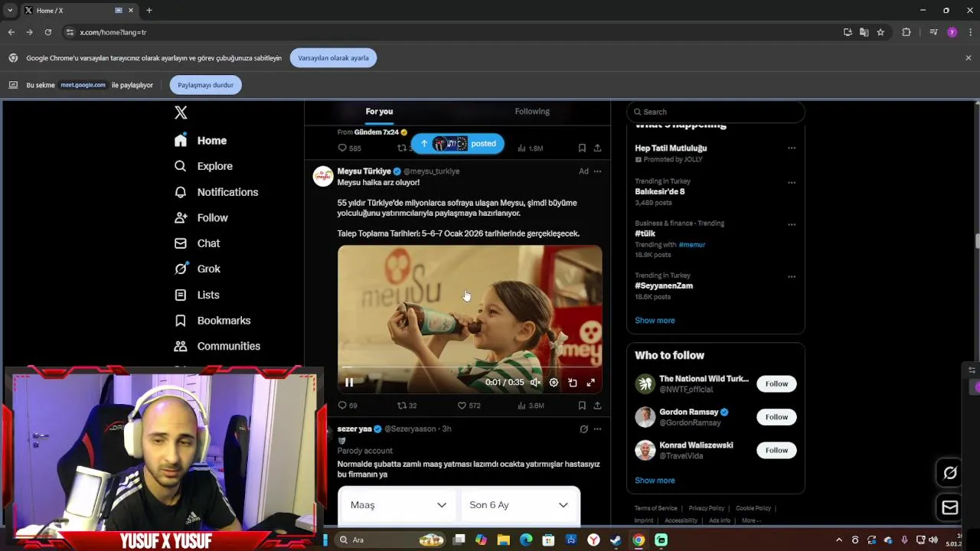Image resolution: width=980 pixels, height=551 pixels.
Task: Bookmark the Meysu Türkiye post
Action: pos(582,406)
